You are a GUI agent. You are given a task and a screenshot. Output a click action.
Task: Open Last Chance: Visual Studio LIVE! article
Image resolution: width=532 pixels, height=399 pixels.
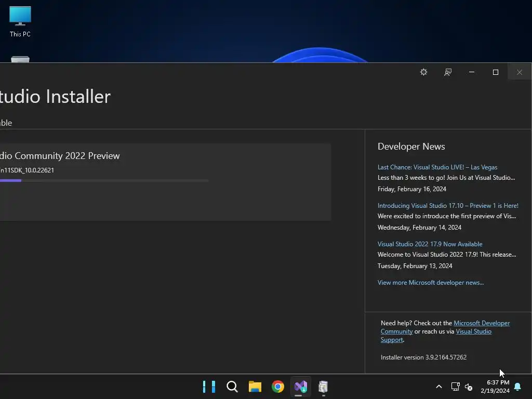(x=437, y=167)
